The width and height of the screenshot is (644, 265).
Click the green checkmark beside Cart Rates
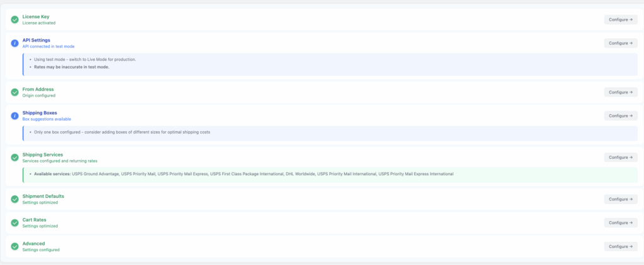(14, 223)
